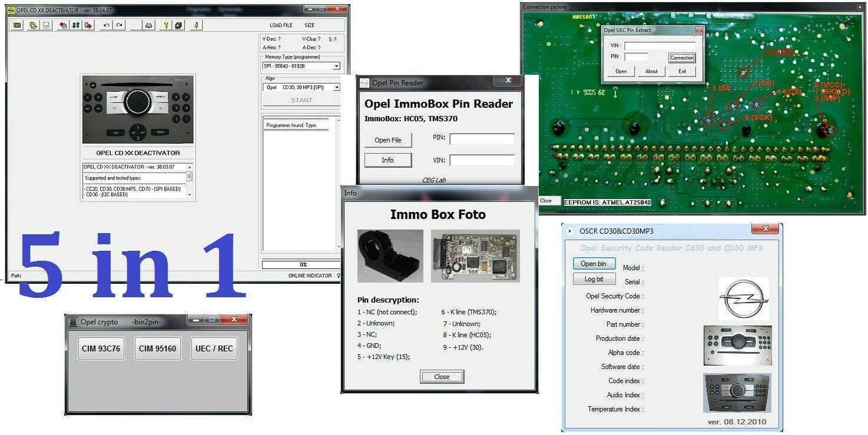The width and height of the screenshot is (868, 435).
Task: Click the leftmost HEX chip icon
Action: pyautogui.click(x=17, y=25)
